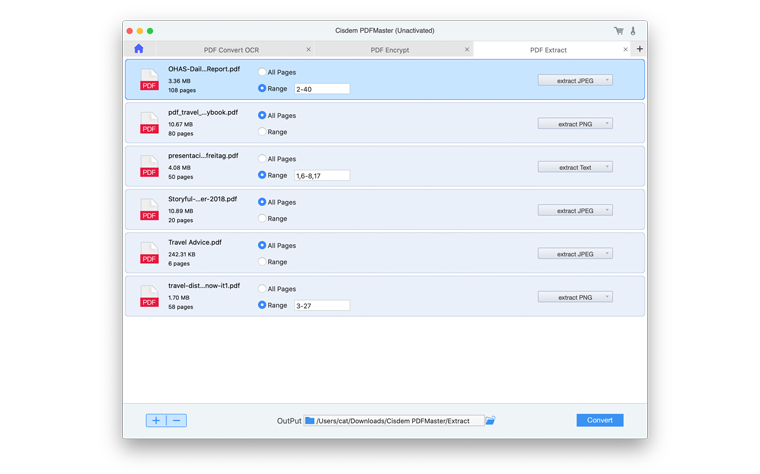Select the file name presentaci...freitag.pdf
The height and width of the screenshot is (474, 760).
coord(203,156)
